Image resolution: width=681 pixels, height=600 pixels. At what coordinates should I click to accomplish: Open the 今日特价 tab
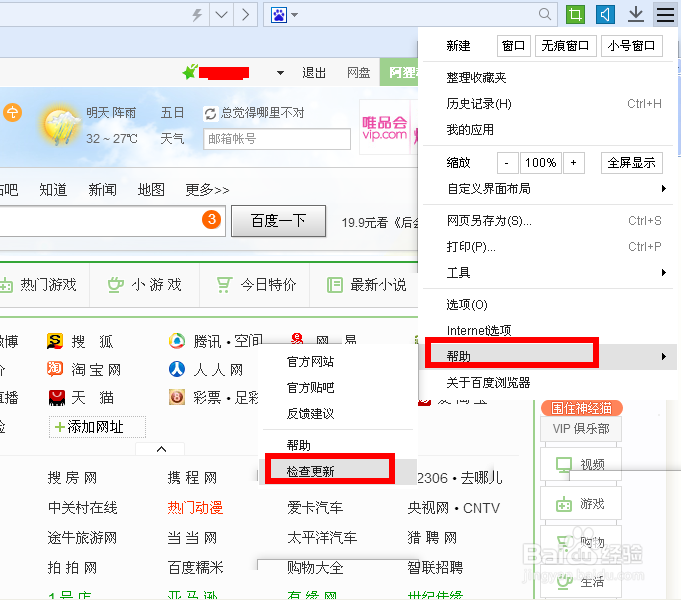point(255,285)
